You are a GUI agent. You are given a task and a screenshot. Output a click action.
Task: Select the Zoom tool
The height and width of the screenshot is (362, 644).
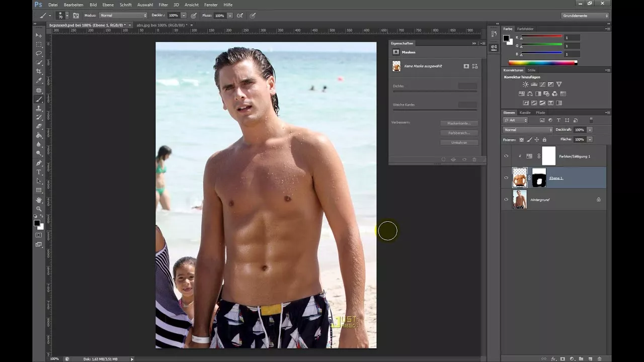(x=38, y=209)
